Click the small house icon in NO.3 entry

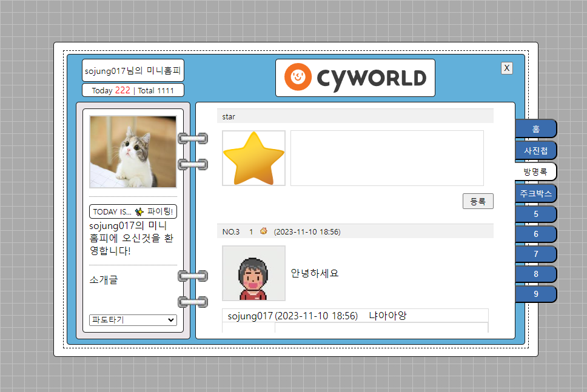click(x=264, y=231)
